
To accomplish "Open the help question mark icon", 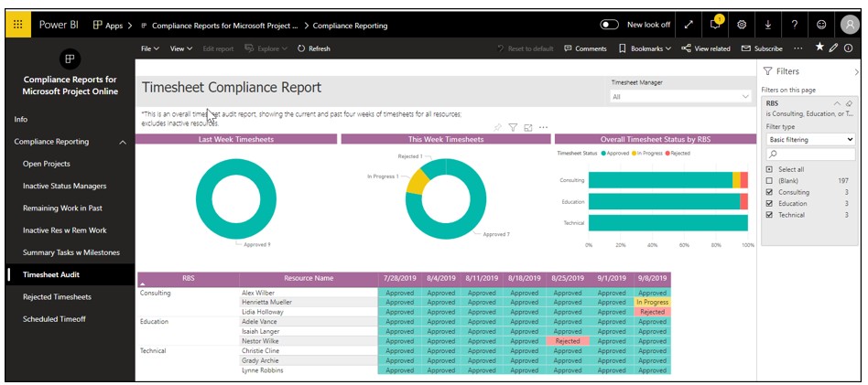I will (x=794, y=25).
